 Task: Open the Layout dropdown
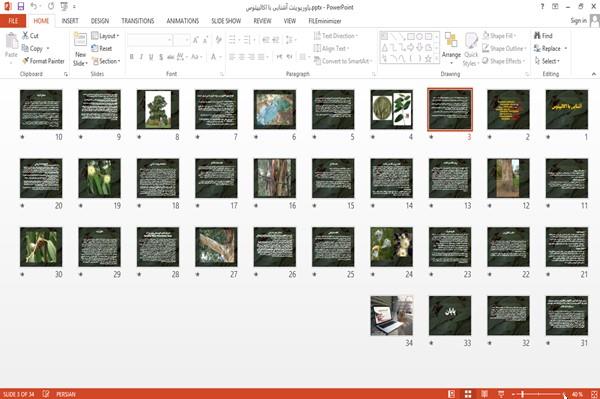click(x=106, y=36)
